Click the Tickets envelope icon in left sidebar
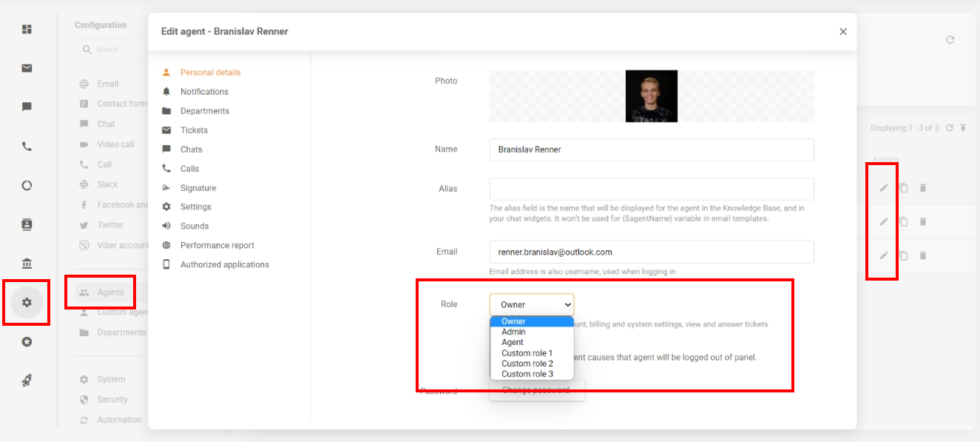980x442 pixels. click(27, 68)
